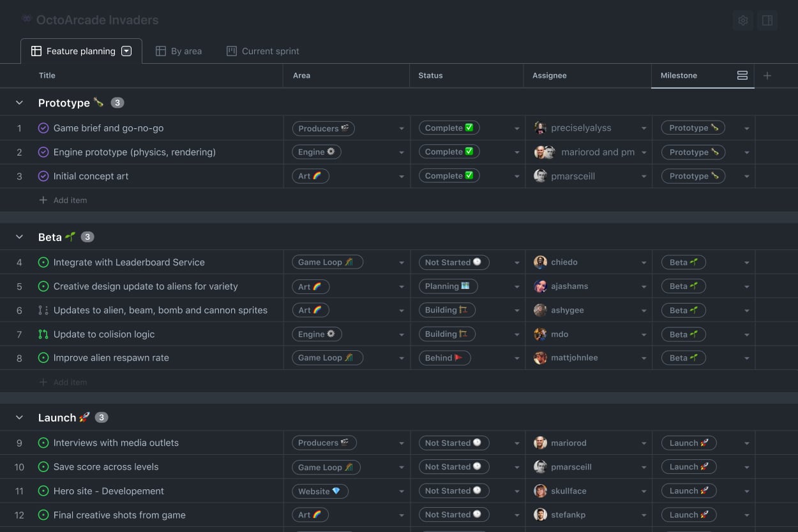The width and height of the screenshot is (798, 532).
Task: Open project settings gear icon
Action: [x=742, y=20]
